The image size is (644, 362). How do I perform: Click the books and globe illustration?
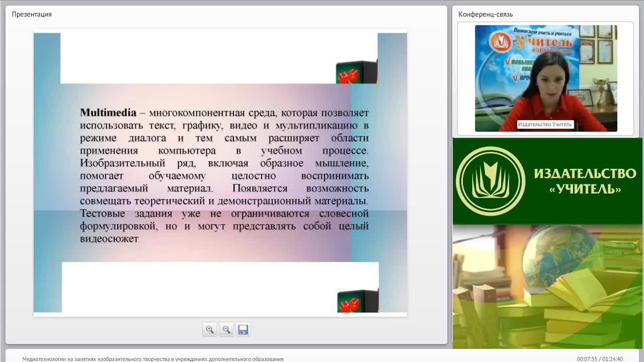(x=548, y=287)
